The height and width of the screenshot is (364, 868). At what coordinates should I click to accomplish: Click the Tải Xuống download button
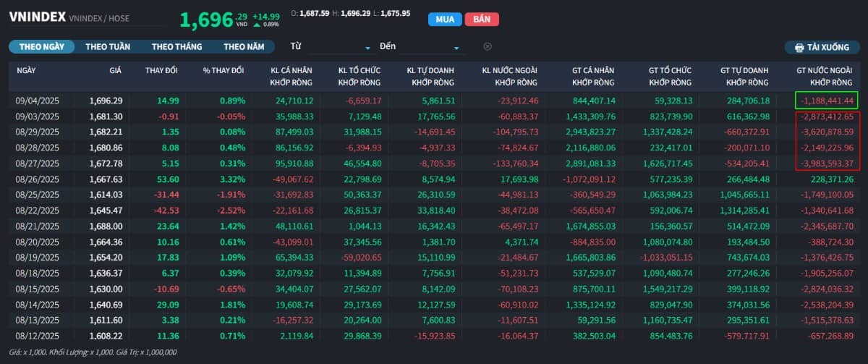[822, 47]
